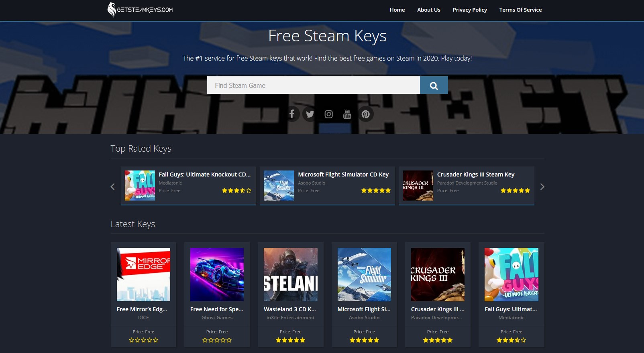Click star rating under Crusader Kings latest card

438,340
